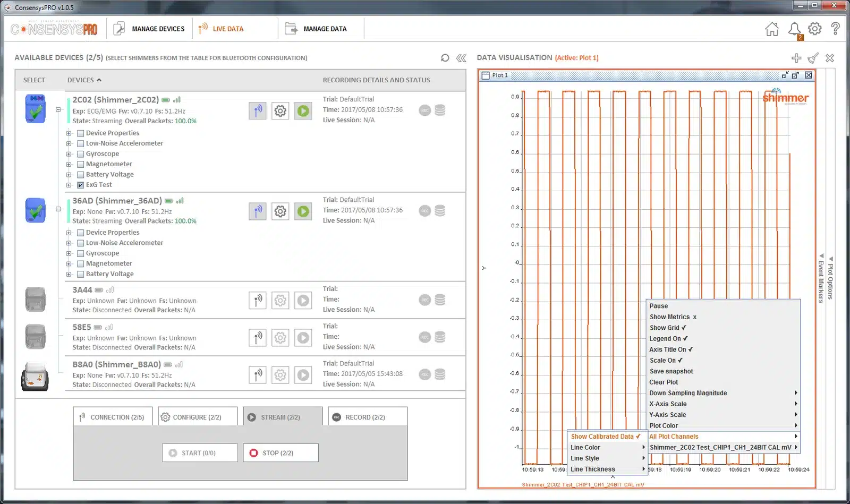Click the STOP (2/2) button
This screenshot has width=850, height=504.
coord(280,453)
